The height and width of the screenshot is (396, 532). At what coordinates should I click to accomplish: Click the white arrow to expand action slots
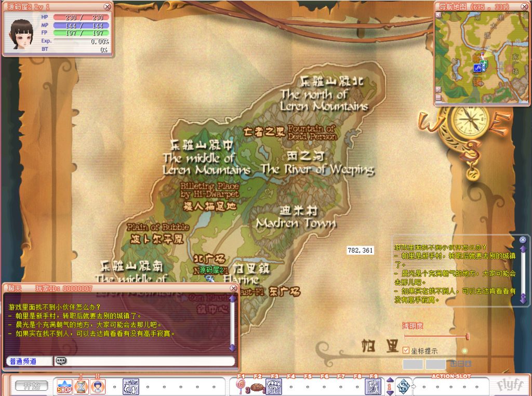413,386
